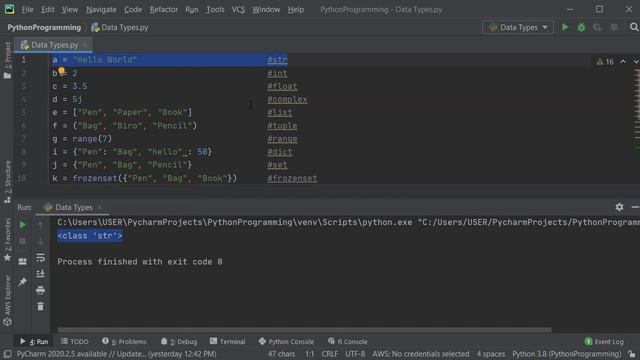The image size is (640, 360).
Task: Click the down arrow in the Run panel
Action: click(x=40, y=241)
